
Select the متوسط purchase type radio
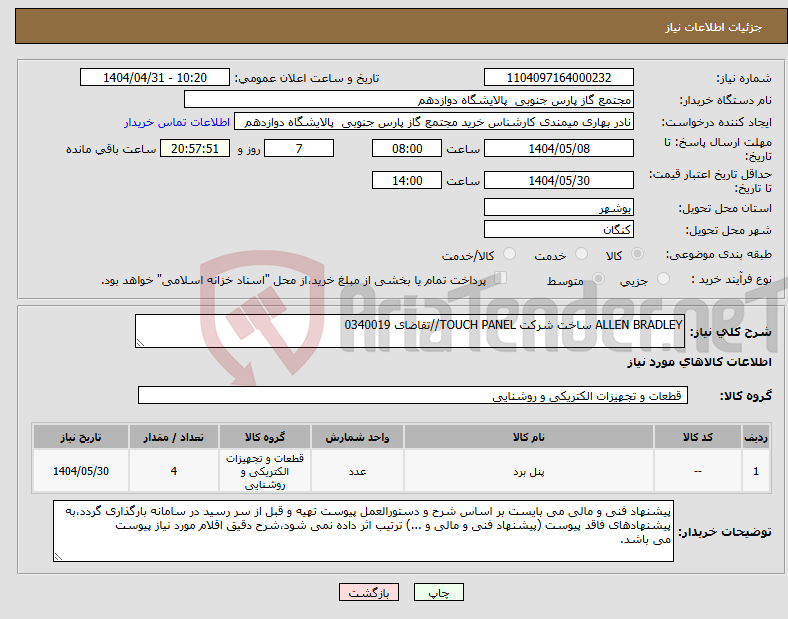(598, 278)
